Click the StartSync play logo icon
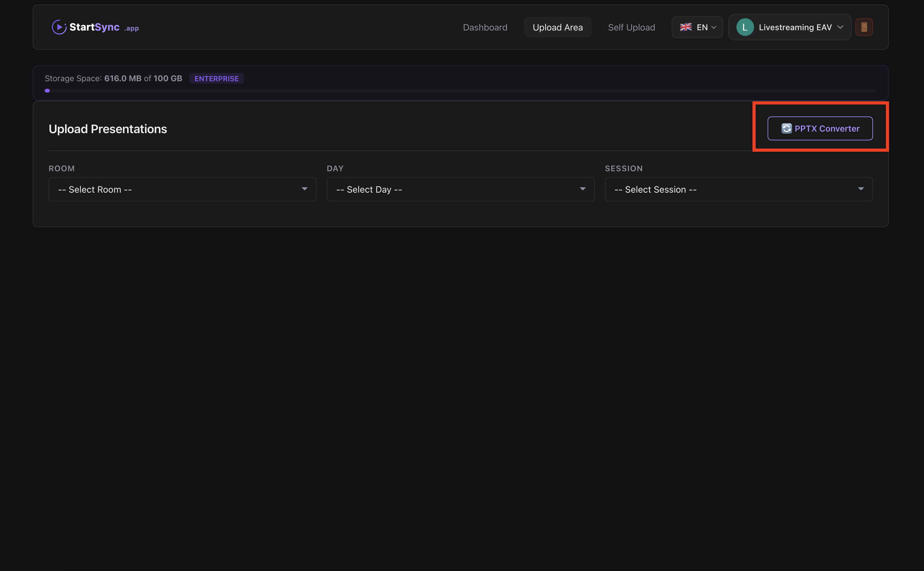Screen dimensions: 924x571 coord(59,27)
